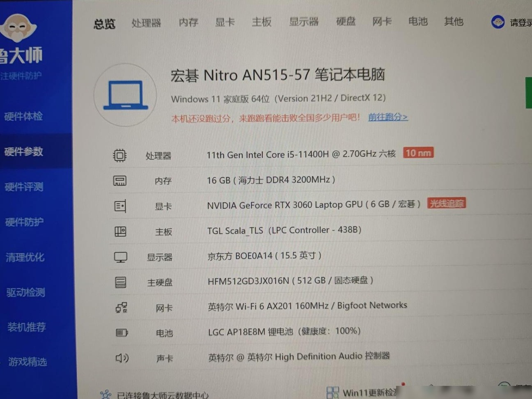Click the memory module icon

tap(120, 181)
